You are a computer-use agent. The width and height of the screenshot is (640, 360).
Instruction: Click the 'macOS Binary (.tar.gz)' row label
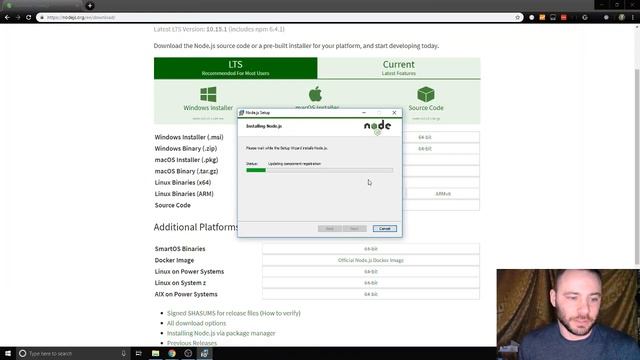click(187, 171)
